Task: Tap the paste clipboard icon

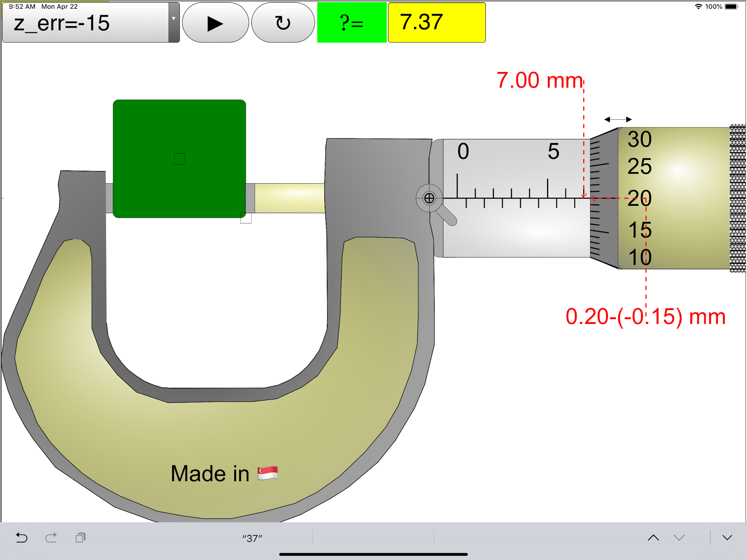Action: click(81, 537)
